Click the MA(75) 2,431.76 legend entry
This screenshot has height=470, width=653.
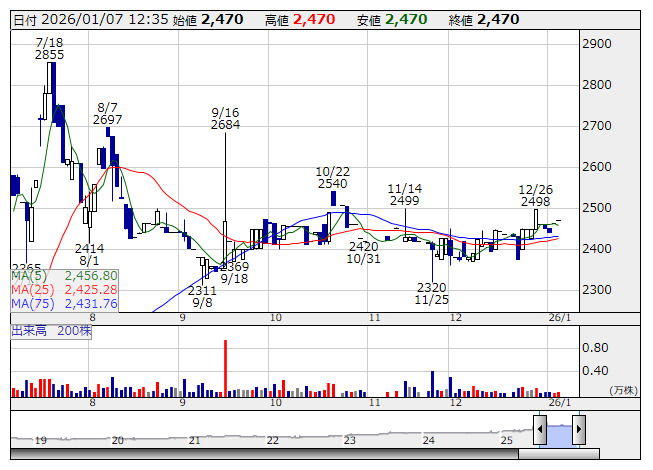[65, 303]
